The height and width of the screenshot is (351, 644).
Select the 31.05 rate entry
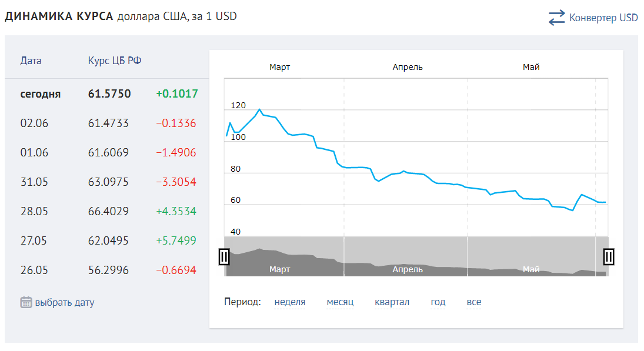(109, 182)
